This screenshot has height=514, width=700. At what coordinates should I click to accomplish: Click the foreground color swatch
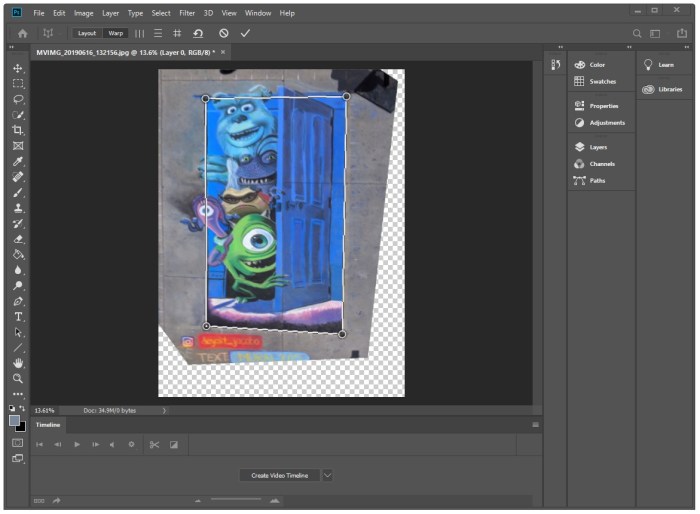pyautogui.click(x=15, y=420)
